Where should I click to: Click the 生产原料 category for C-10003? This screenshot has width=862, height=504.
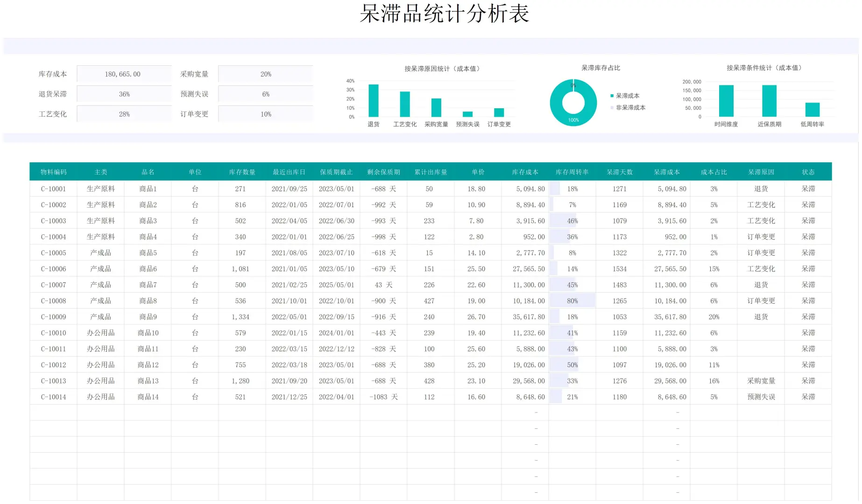click(x=101, y=221)
